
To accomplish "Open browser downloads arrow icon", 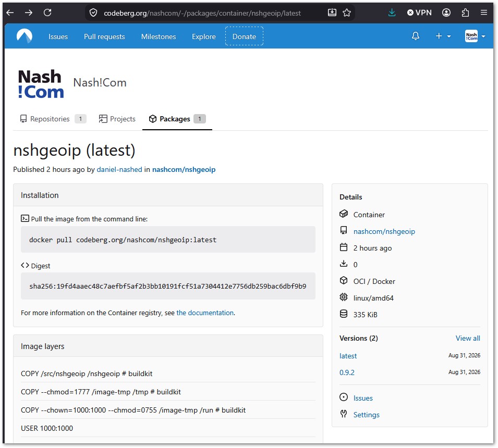I will pyautogui.click(x=392, y=13).
